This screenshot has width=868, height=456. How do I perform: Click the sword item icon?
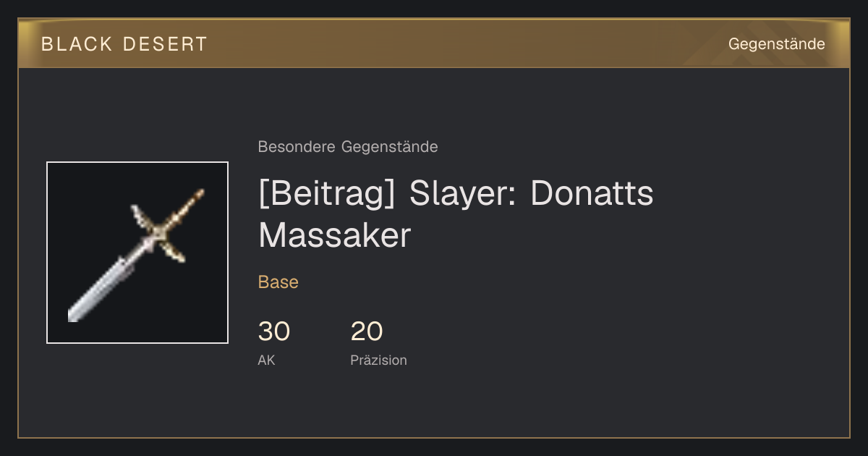(x=137, y=253)
